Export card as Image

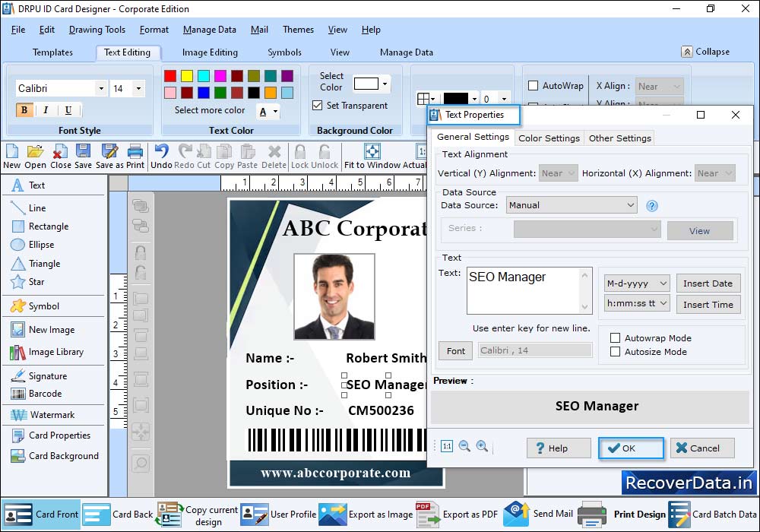(366, 514)
